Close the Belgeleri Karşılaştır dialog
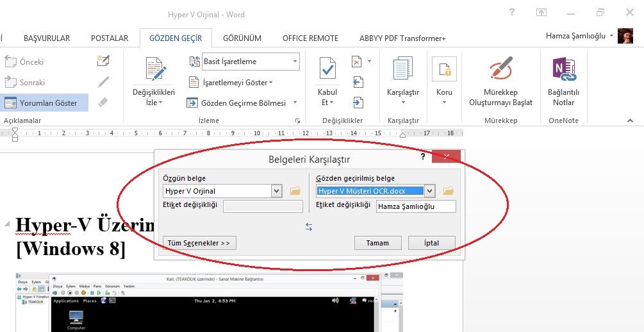This screenshot has height=332, width=644. click(x=447, y=156)
